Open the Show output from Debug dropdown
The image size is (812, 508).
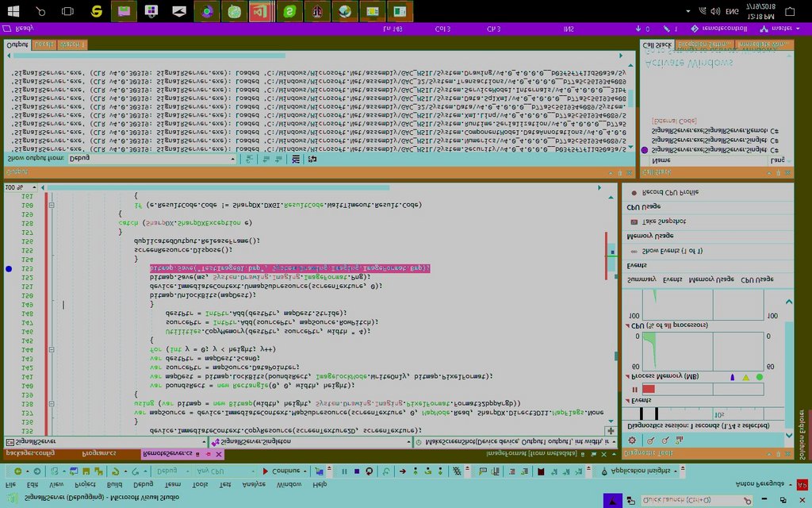coord(152,159)
